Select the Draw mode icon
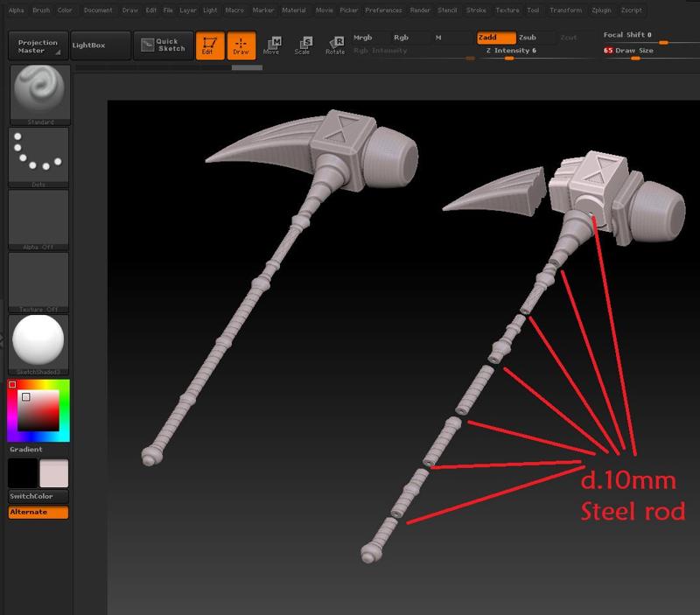This screenshot has width=700, height=615. click(x=241, y=45)
